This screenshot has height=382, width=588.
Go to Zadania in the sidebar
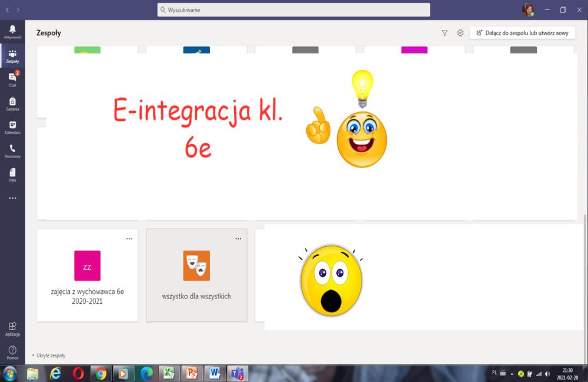point(12,103)
